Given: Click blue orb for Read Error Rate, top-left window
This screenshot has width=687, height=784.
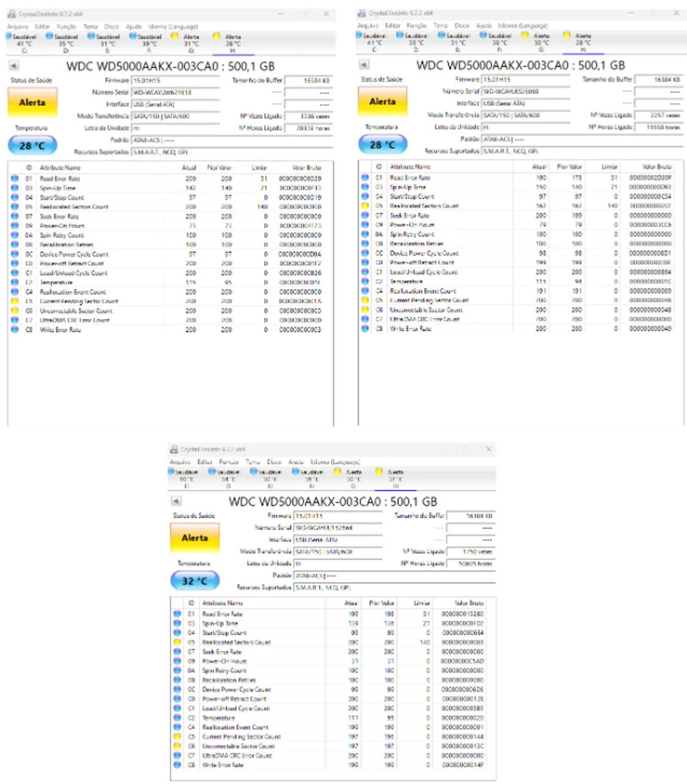Looking at the screenshot, I should click(x=15, y=178).
